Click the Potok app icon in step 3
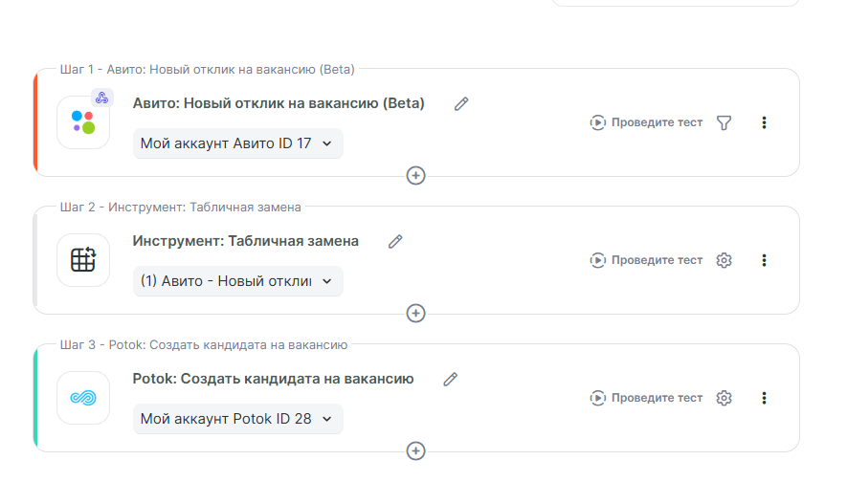This screenshot has height=504, width=847. click(x=83, y=398)
